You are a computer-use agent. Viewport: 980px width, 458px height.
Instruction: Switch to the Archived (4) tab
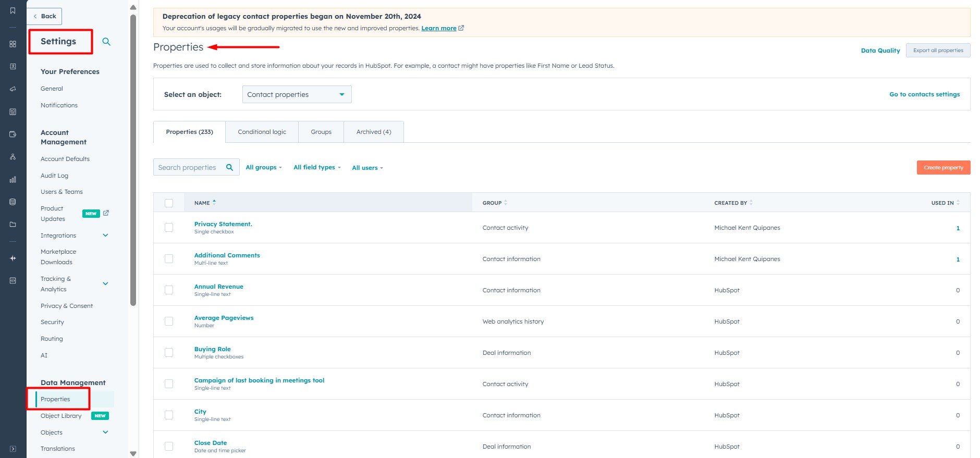pos(374,132)
